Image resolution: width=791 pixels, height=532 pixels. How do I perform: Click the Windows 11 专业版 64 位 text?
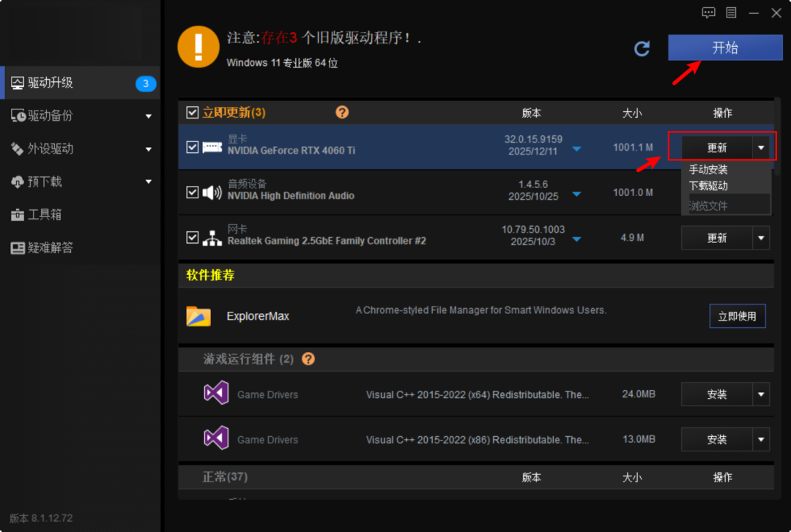coord(282,63)
